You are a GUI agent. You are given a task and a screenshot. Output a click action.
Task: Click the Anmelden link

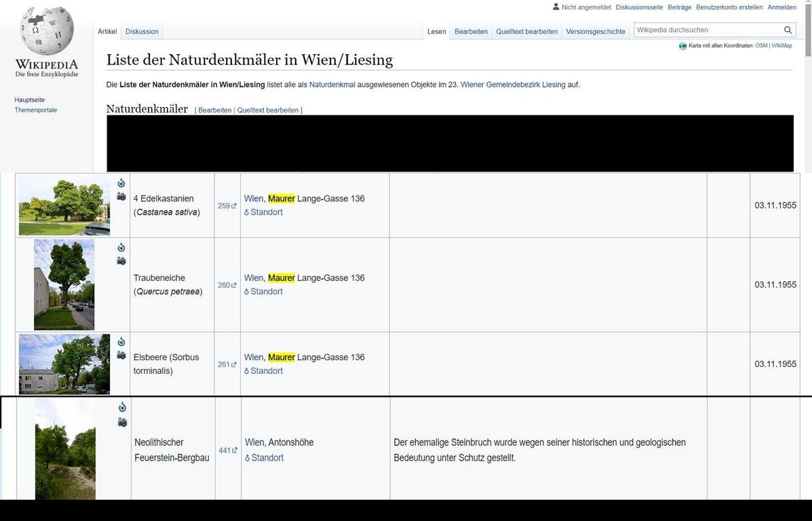[x=782, y=7]
